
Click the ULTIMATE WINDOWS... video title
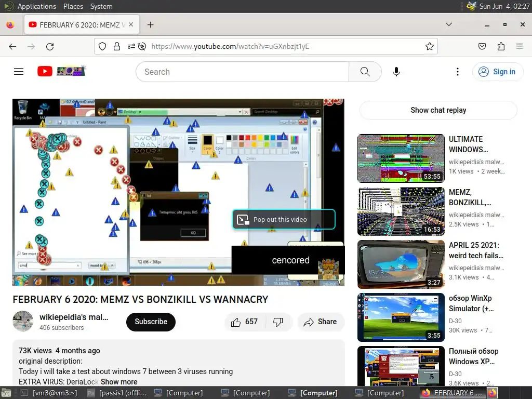[x=468, y=144]
